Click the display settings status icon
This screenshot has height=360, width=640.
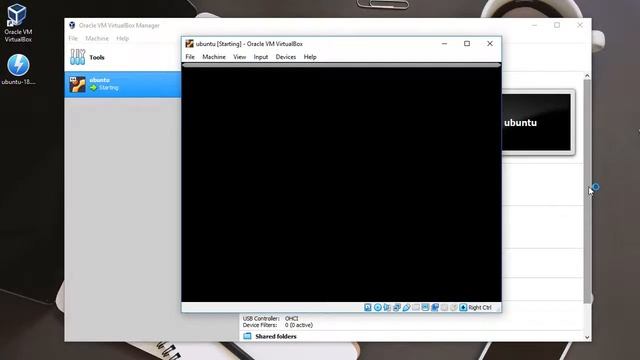tap(425, 307)
